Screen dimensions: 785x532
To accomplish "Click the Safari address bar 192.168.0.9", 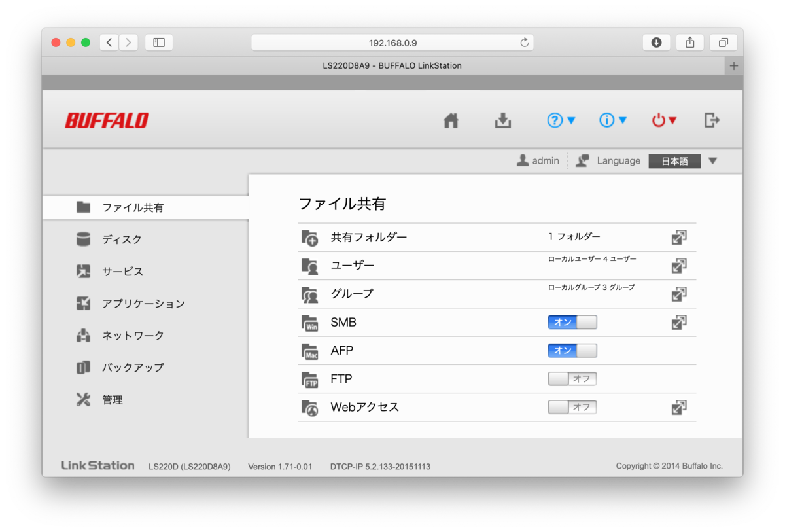I will tap(392, 43).
